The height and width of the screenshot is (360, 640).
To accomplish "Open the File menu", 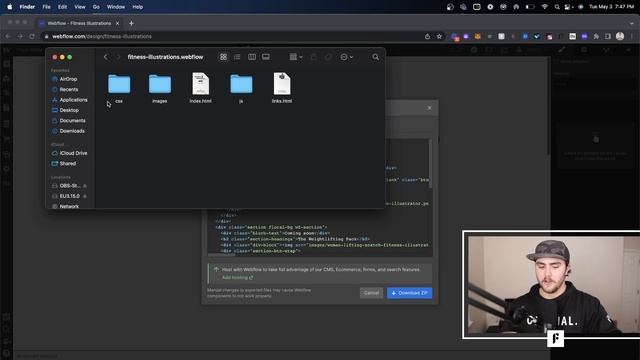I will click(47, 7).
